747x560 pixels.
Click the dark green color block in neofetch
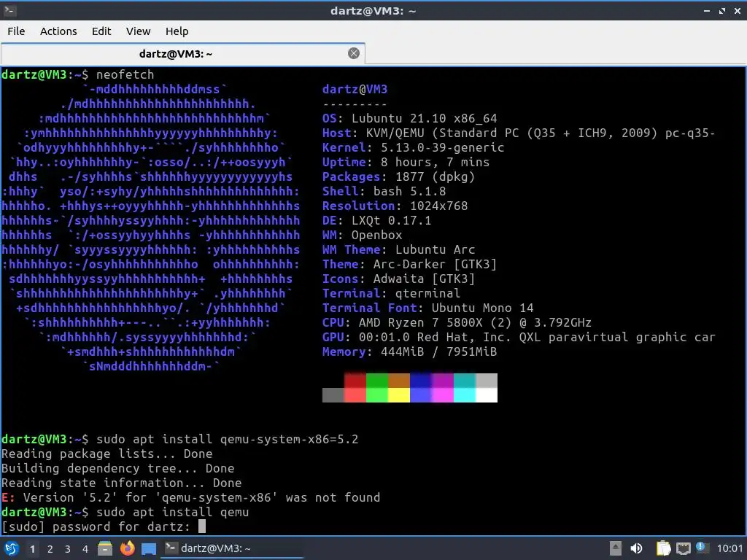[x=377, y=381]
